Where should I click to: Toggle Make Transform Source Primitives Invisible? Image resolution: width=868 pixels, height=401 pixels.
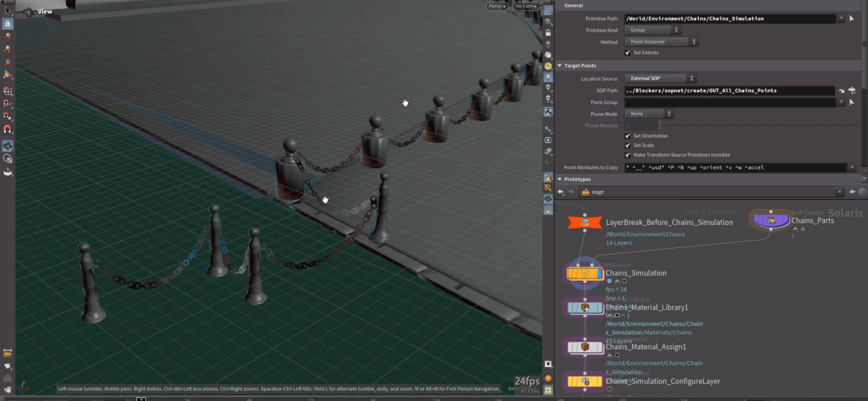click(628, 155)
